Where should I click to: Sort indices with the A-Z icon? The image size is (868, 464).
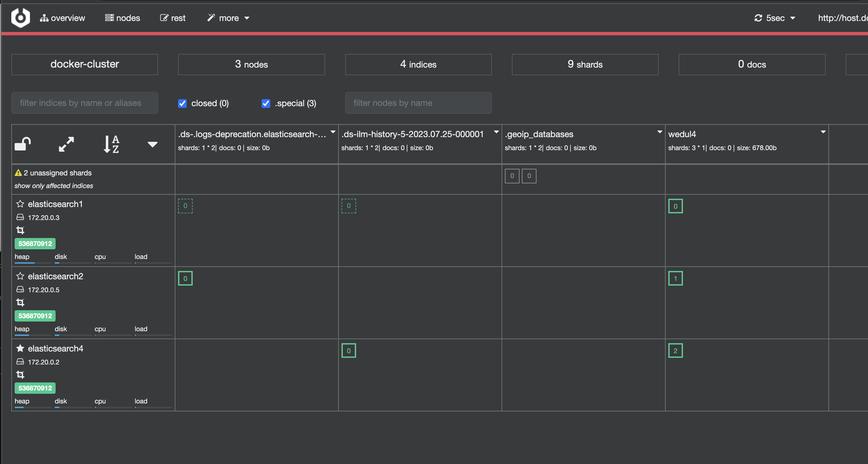[111, 144]
